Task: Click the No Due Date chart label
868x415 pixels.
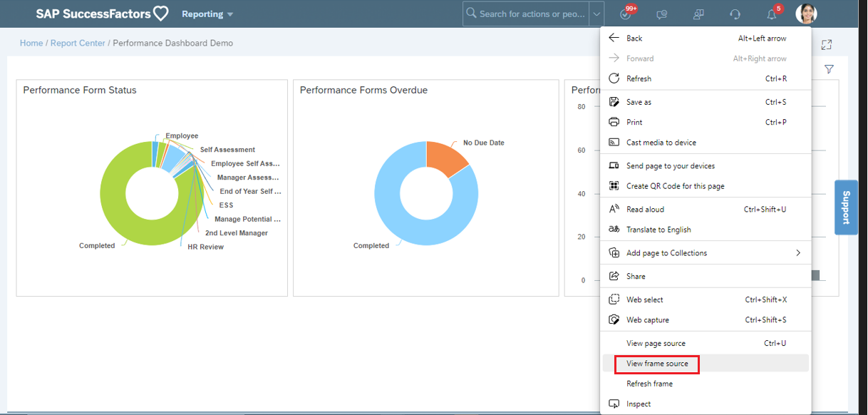Action: coord(483,143)
